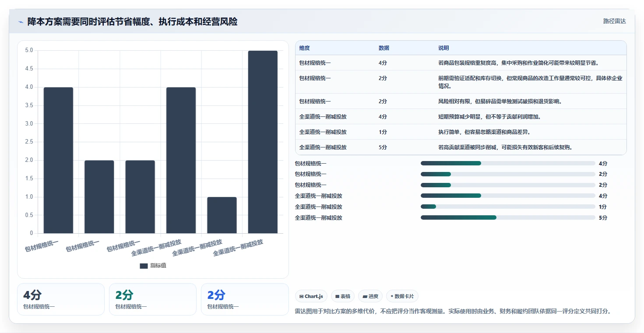The width and height of the screenshot is (644, 333).
Task: Select the table row mentioning 短期预算减少明显
Action: 461,117
